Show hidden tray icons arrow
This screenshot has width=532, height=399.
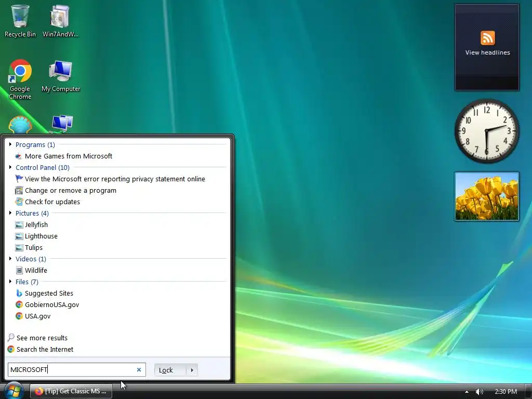click(467, 392)
